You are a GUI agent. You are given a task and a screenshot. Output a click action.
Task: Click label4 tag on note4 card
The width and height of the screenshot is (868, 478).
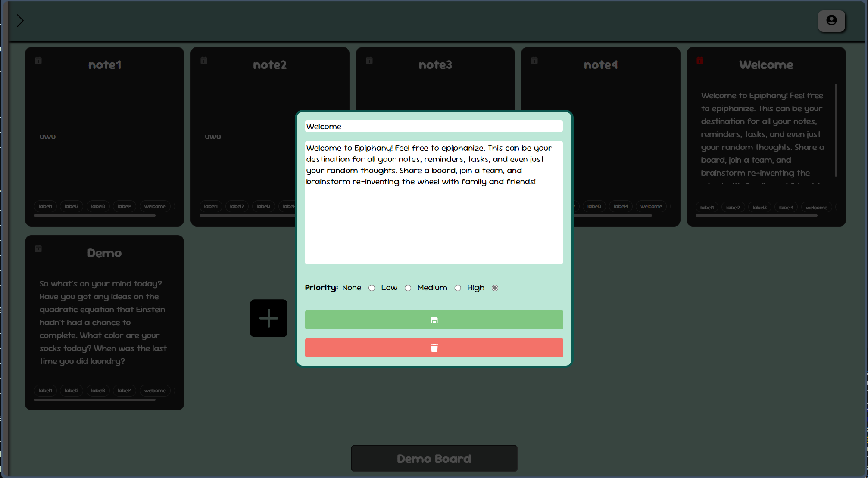coord(621,206)
